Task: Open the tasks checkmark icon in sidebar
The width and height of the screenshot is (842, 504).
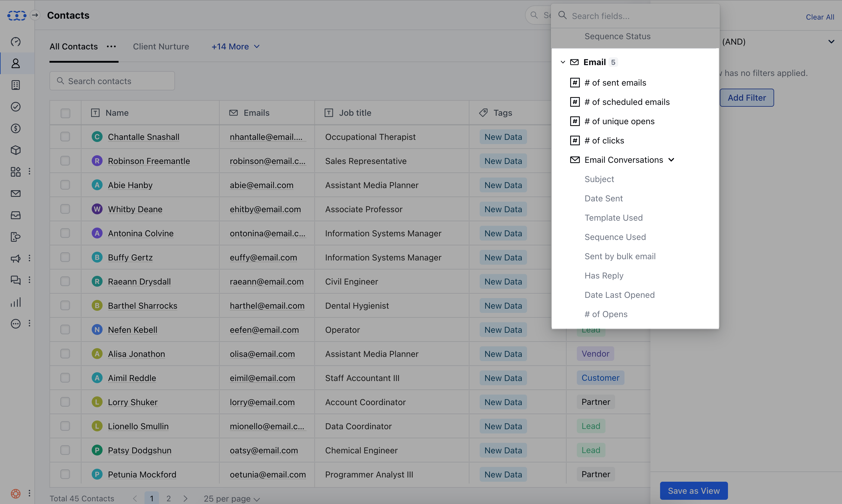Action: (16, 107)
